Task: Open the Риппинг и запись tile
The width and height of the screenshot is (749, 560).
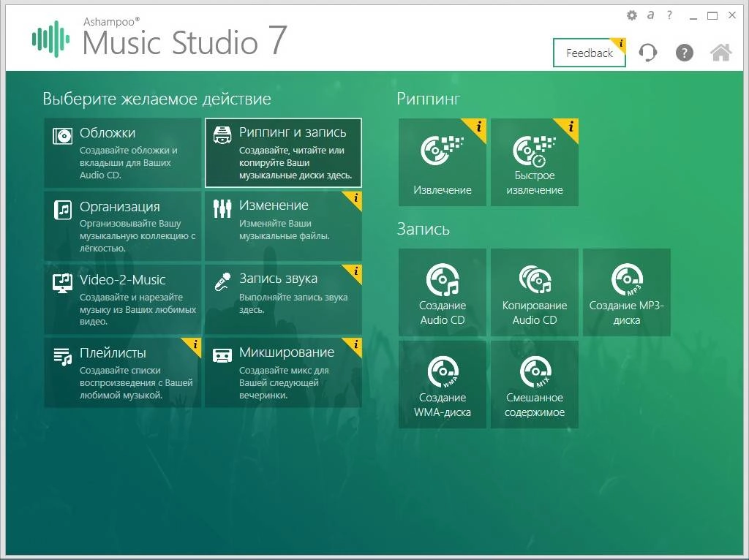Action: 283,153
